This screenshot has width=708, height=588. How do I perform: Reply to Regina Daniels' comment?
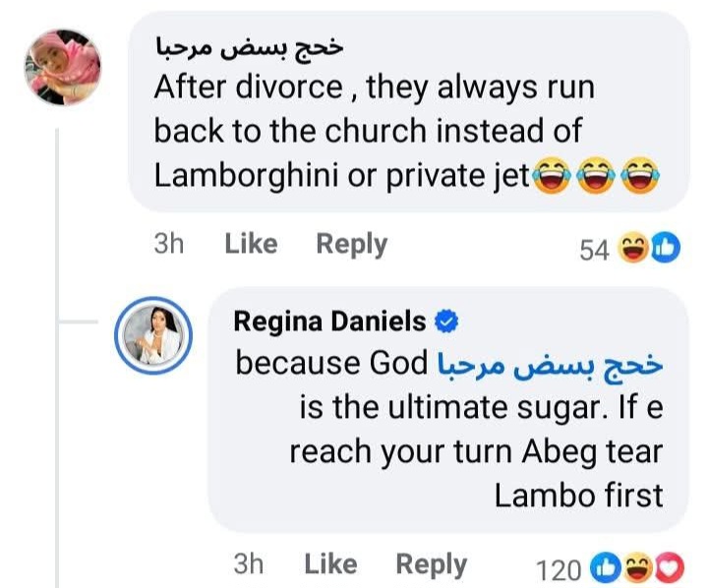tap(431, 563)
